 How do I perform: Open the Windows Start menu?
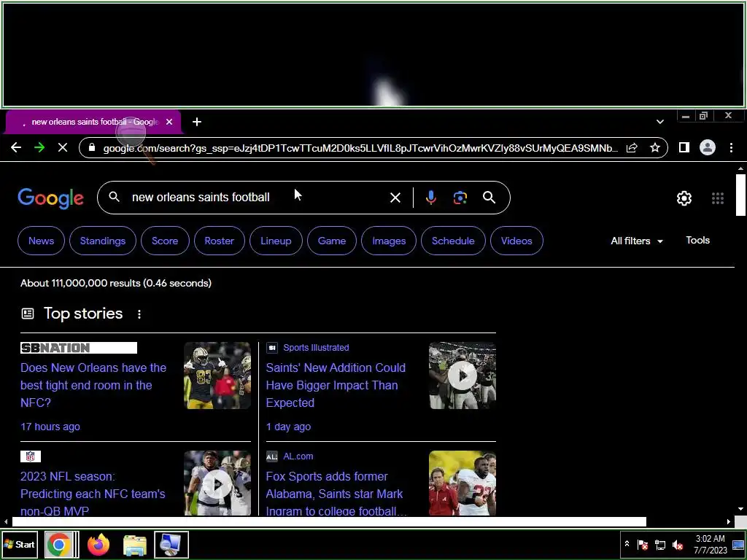[x=20, y=544]
